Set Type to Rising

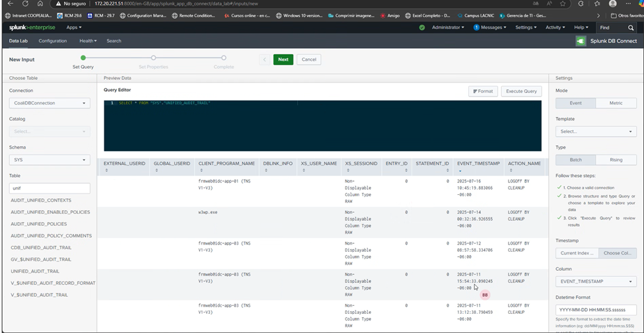click(616, 160)
